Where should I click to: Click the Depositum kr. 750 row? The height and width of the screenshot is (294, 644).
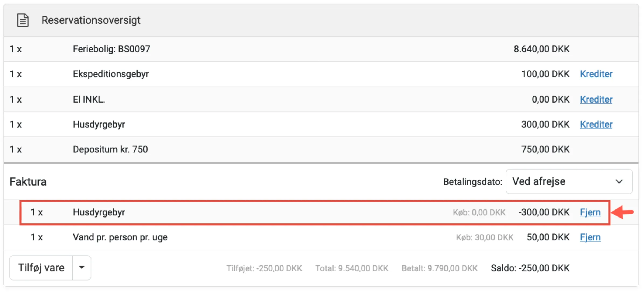110,149
